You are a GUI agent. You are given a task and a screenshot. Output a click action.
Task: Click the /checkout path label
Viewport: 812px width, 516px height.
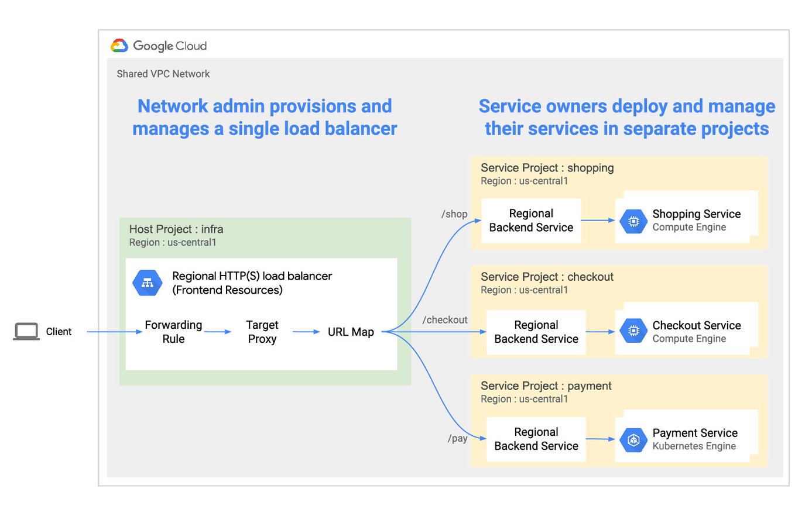445,320
